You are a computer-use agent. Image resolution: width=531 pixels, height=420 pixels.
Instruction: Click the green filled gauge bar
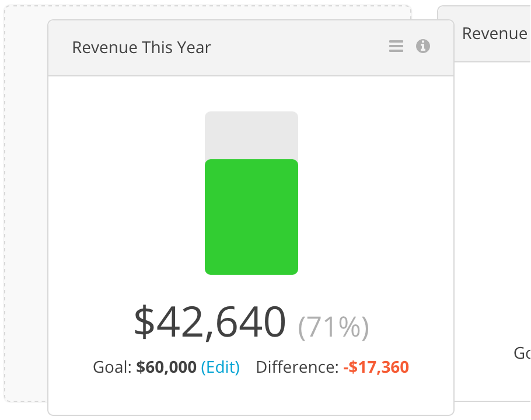(x=251, y=217)
